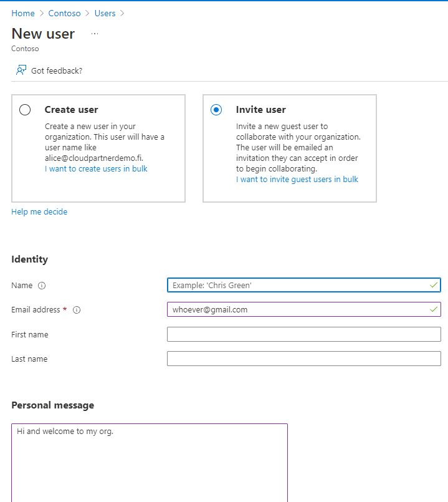Click the green checkmark in Name field
The image size is (448, 502).
coord(434,285)
